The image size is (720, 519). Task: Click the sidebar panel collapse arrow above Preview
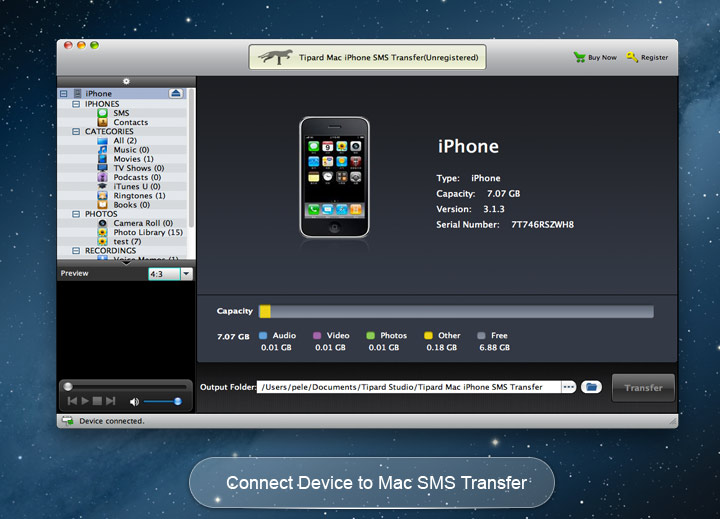tap(126, 263)
